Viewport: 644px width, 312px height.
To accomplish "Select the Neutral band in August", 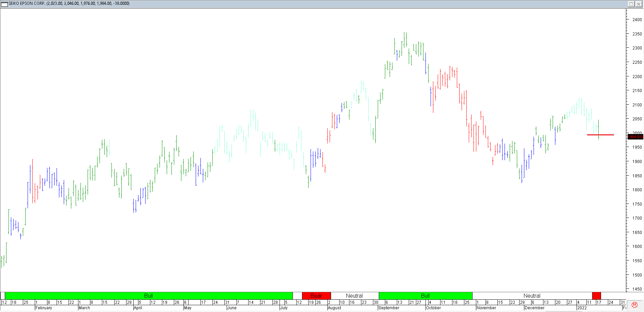I will [x=355, y=296].
